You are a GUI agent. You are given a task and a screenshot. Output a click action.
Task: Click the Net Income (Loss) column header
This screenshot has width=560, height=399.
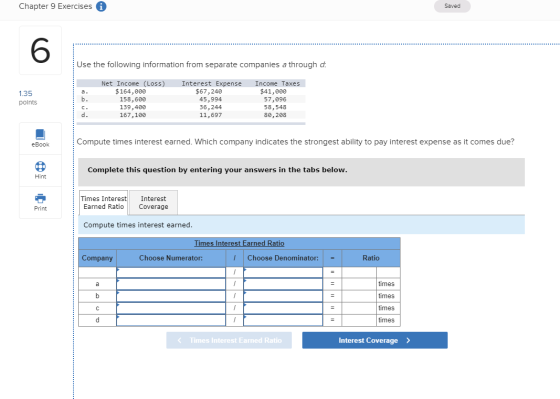[x=133, y=84]
